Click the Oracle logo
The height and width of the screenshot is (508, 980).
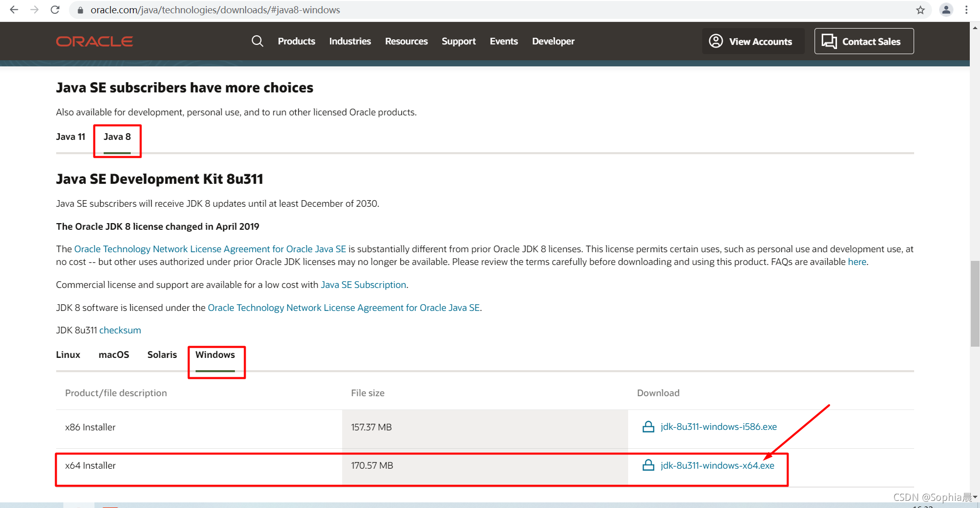click(x=94, y=41)
